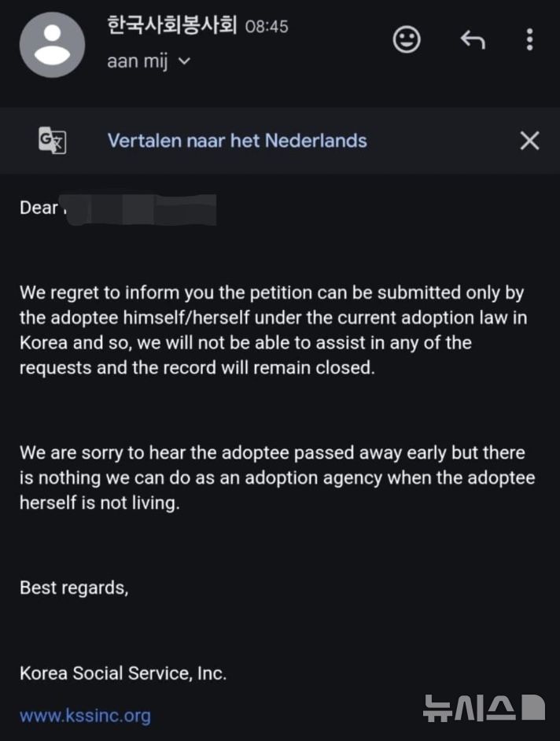Image resolution: width=560 pixels, height=741 pixels.
Task: Open the sender's profile avatar
Action: pyautogui.click(x=52, y=45)
